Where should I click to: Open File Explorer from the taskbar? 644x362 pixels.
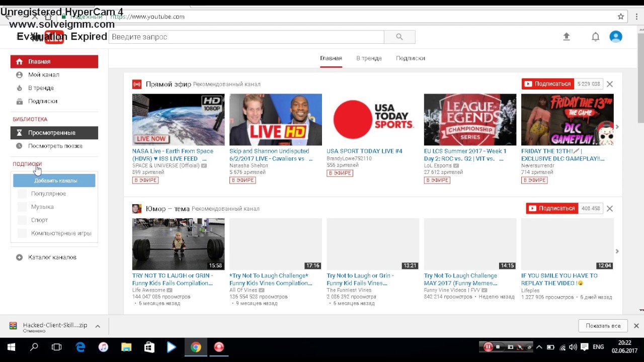point(126,347)
